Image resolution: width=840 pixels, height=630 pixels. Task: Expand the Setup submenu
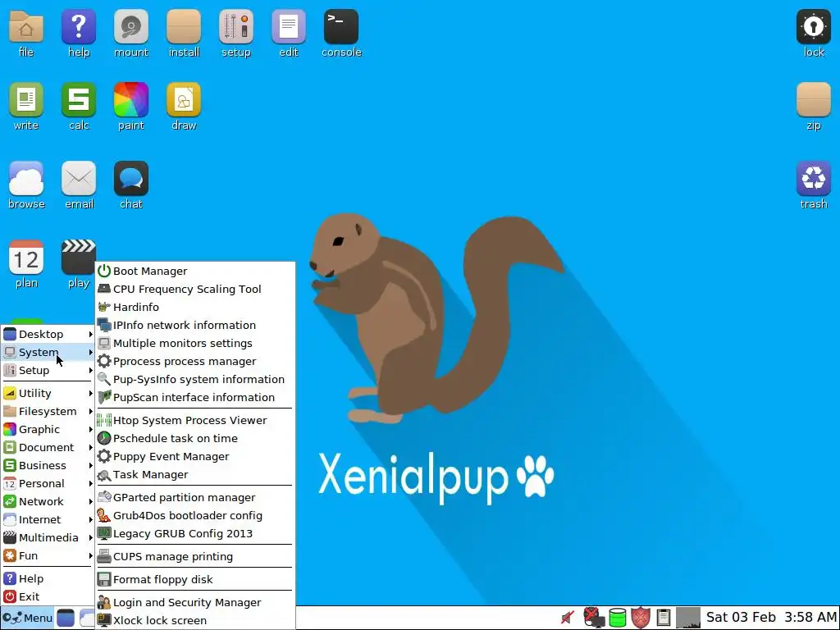[48, 371]
